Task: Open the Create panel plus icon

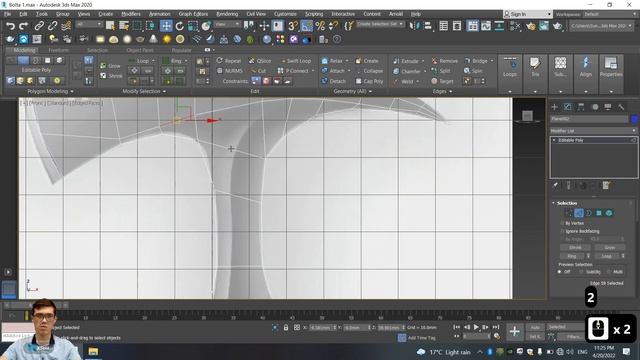Action: (x=554, y=107)
